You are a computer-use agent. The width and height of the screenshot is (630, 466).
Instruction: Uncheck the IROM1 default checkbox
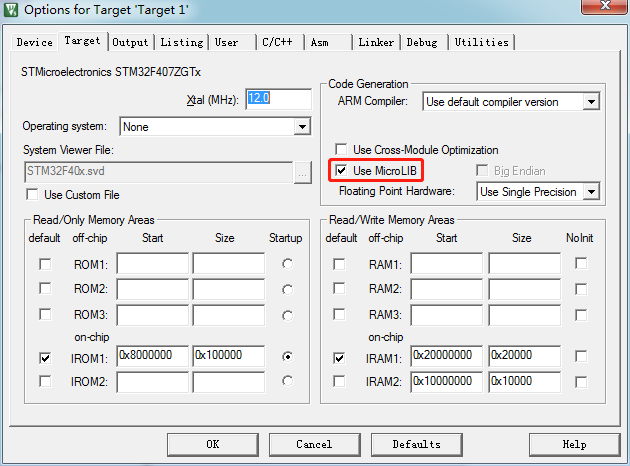[x=45, y=358]
